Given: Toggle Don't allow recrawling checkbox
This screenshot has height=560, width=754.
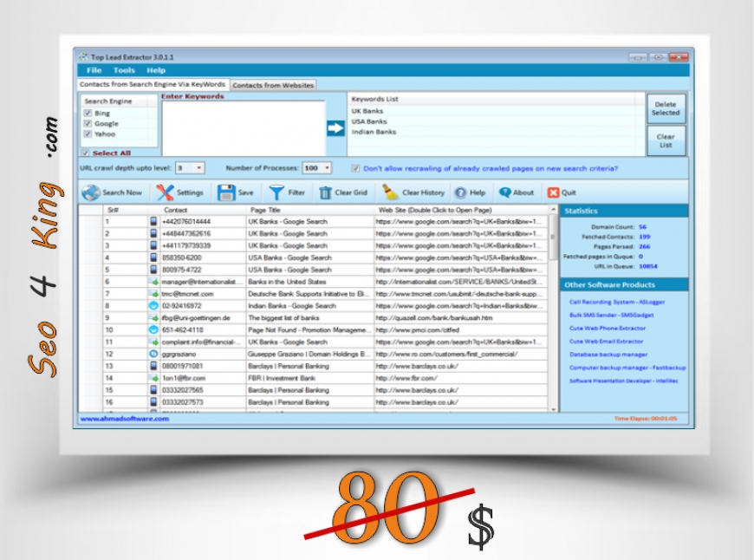Looking at the screenshot, I should point(355,168).
